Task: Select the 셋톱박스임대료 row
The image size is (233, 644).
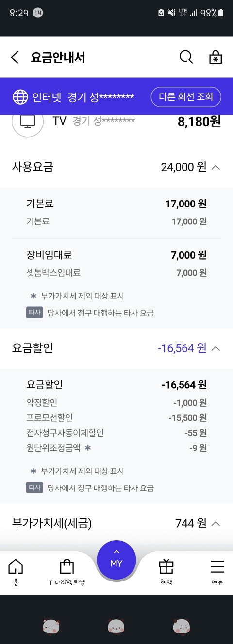Action: point(116,273)
